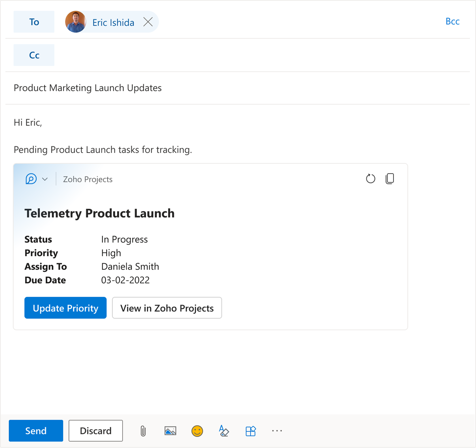476x448 pixels.
Task: Click the text formatting eraser icon
Action: coord(224,431)
